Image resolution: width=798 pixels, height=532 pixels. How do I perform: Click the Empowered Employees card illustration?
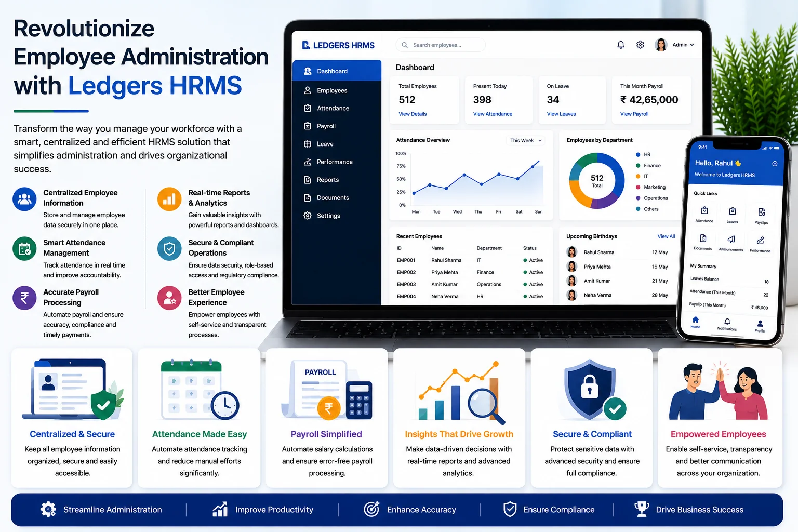click(x=719, y=391)
